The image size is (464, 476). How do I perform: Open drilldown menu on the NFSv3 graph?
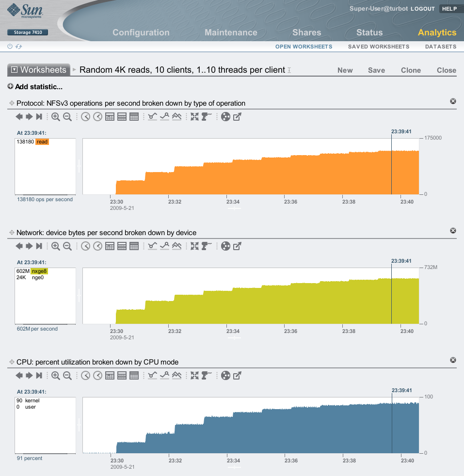point(207,117)
